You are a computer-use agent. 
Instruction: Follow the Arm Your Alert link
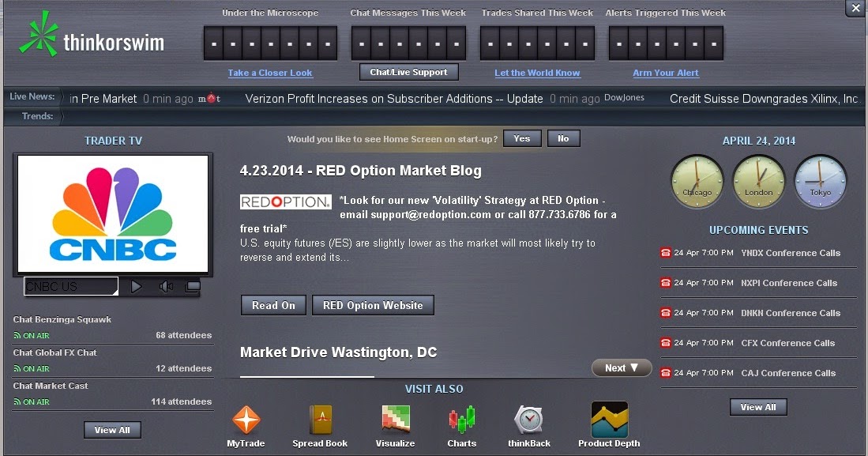point(665,73)
